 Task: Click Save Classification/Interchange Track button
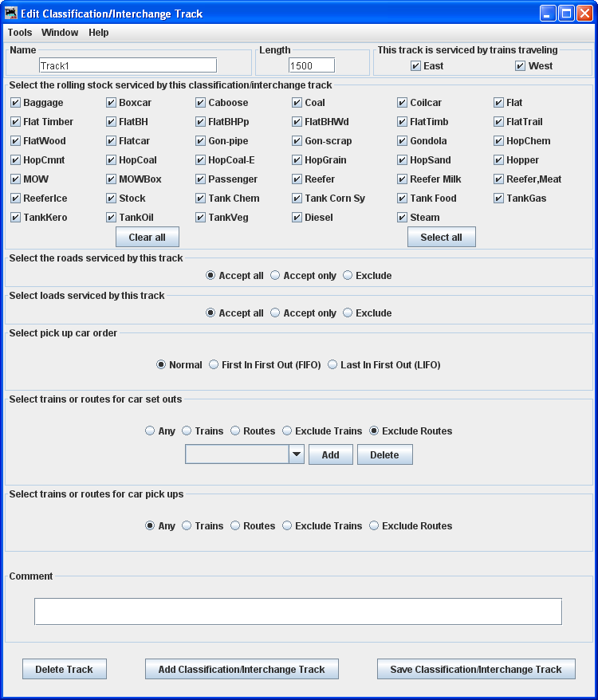point(476,670)
